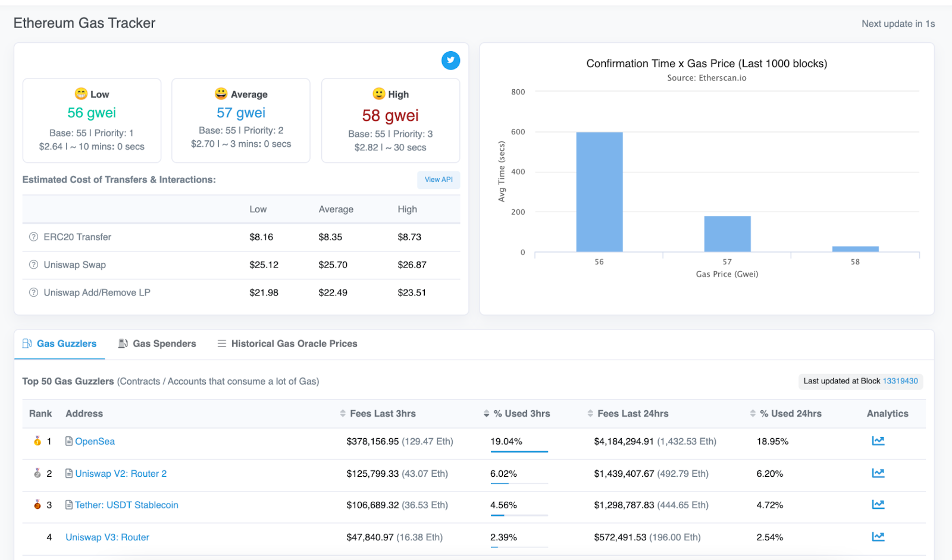Open analytics chart icon for OpenSea
This screenshot has width=952, height=560.
pyautogui.click(x=878, y=441)
